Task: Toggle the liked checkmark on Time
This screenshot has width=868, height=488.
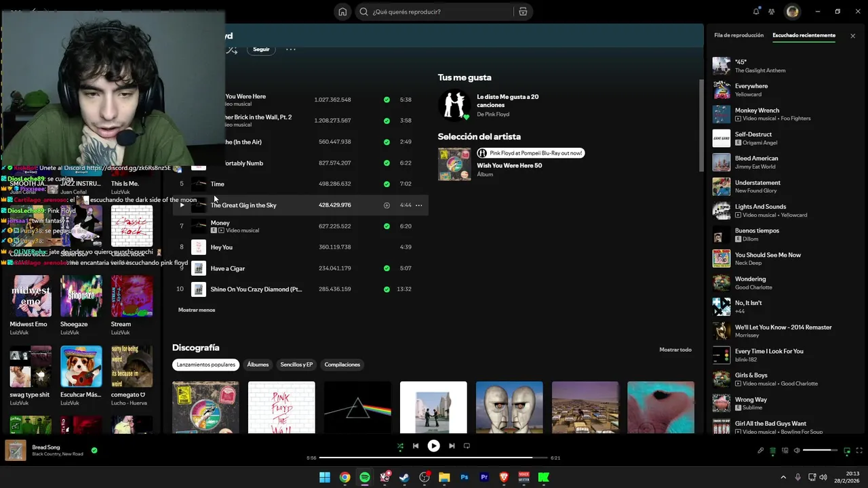Action: [387, 184]
